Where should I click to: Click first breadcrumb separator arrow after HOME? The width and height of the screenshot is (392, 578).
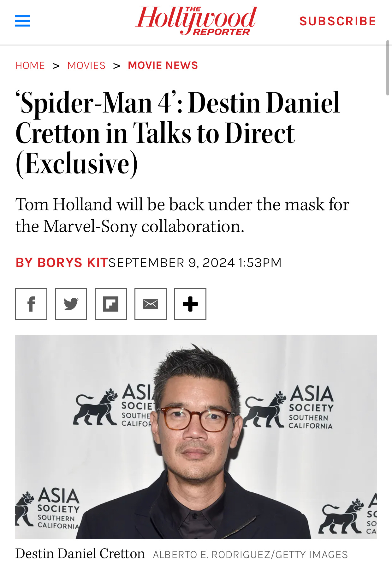(56, 66)
